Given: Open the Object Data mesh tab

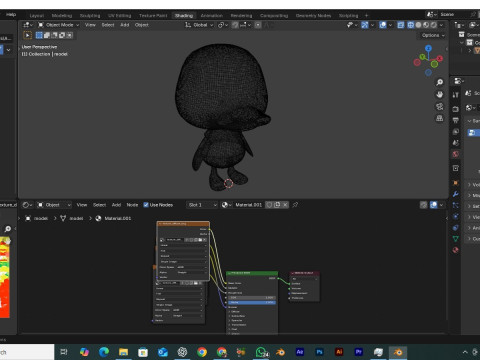Looking at the screenshot, I should (456, 239).
